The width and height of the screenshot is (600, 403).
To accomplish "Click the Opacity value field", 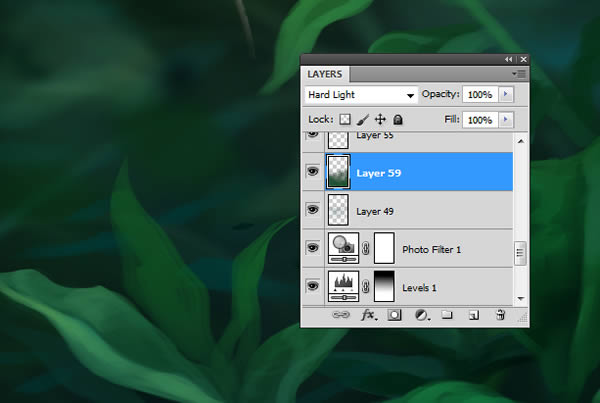I will pyautogui.click(x=480, y=95).
